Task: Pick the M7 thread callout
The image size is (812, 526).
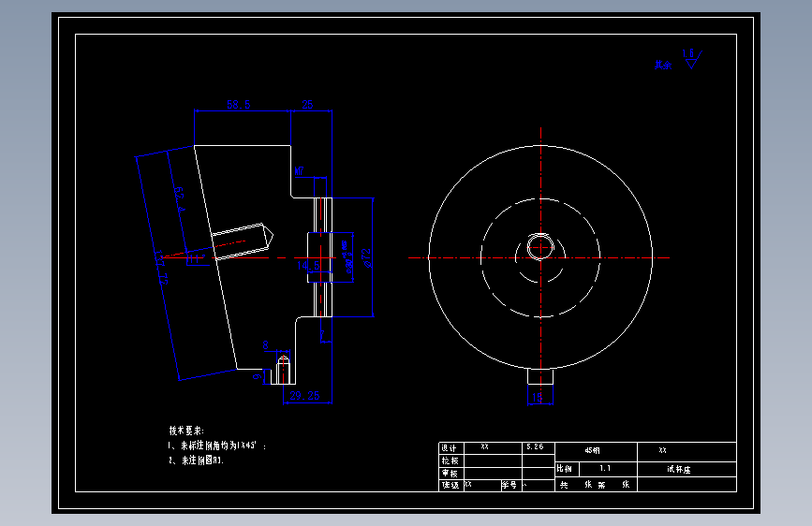Action: point(299,171)
